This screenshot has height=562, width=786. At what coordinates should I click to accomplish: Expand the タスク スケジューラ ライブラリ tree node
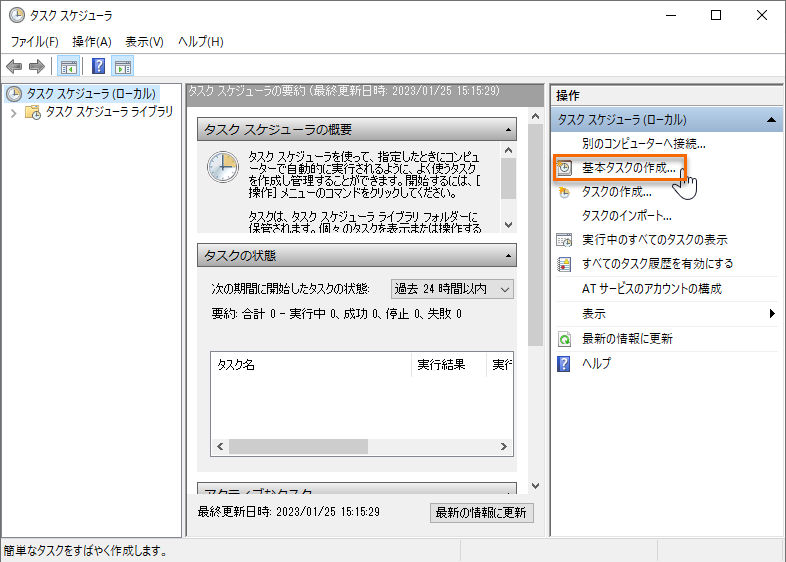(x=13, y=113)
